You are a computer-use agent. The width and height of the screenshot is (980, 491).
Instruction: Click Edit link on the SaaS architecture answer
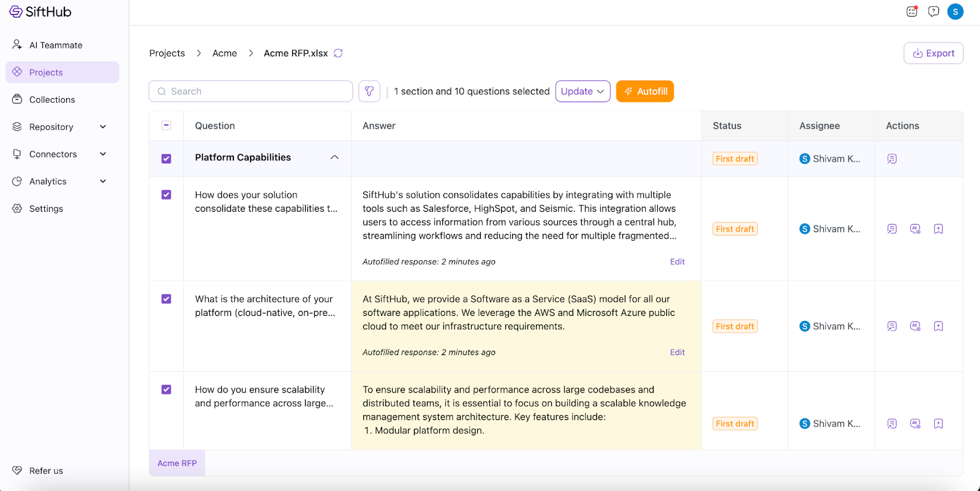pyautogui.click(x=677, y=352)
